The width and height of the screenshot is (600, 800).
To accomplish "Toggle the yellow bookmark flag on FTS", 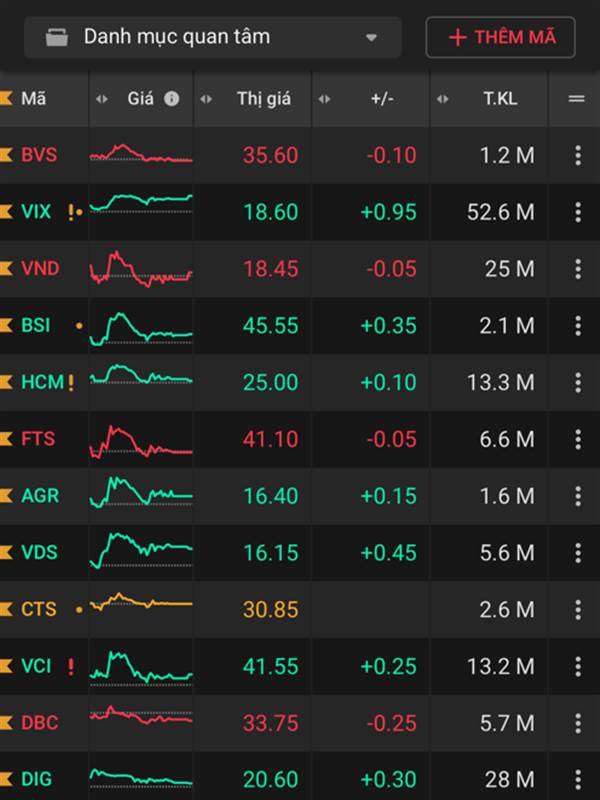I will tap(6, 439).
